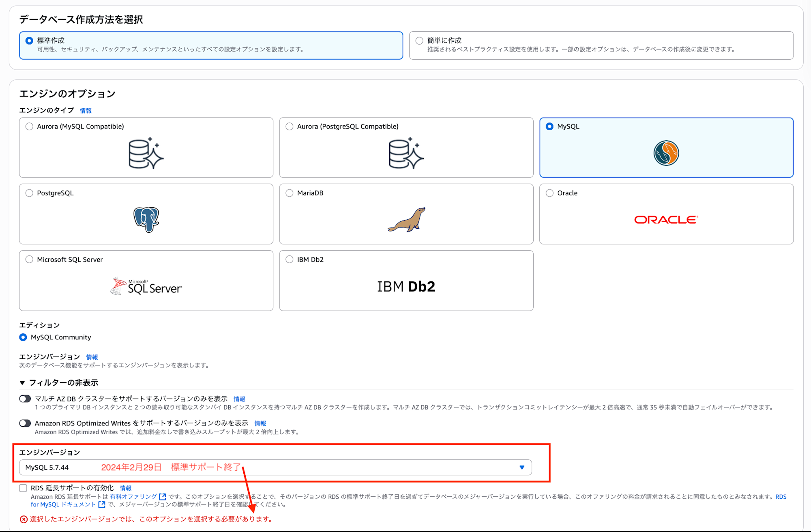The width and height of the screenshot is (811, 532).
Task: Toggle マルチ AZ DB クラスター version filter switch
Action: (25, 399)
